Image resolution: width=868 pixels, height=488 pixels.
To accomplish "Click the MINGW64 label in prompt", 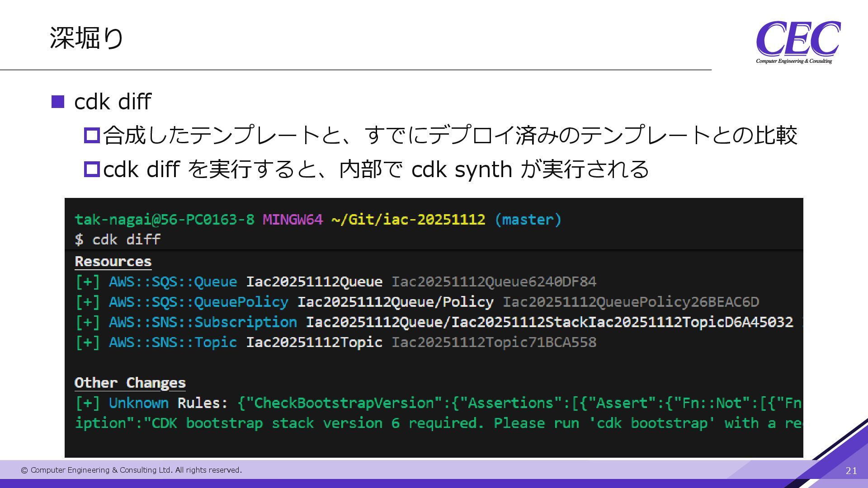I will click(292, 220).
